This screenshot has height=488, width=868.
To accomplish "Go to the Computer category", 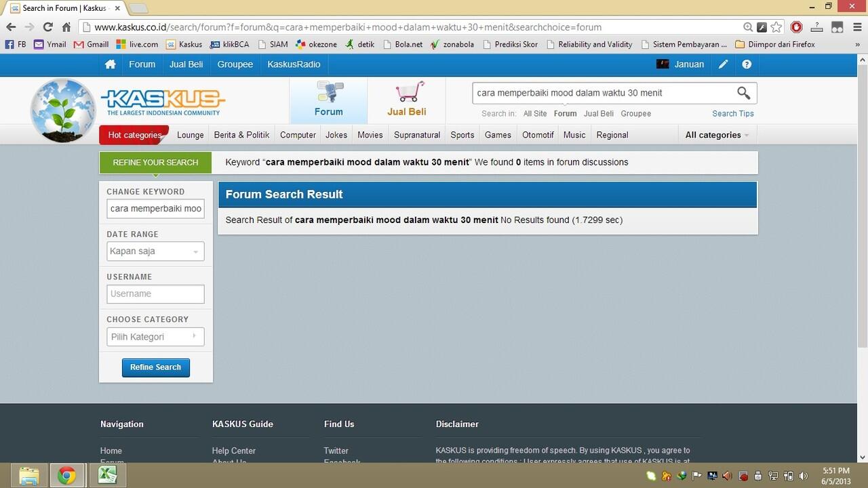I will point(298,135).
